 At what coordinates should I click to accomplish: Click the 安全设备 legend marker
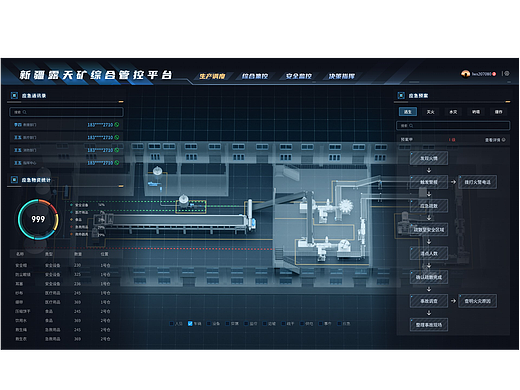[x=71, y=205]
